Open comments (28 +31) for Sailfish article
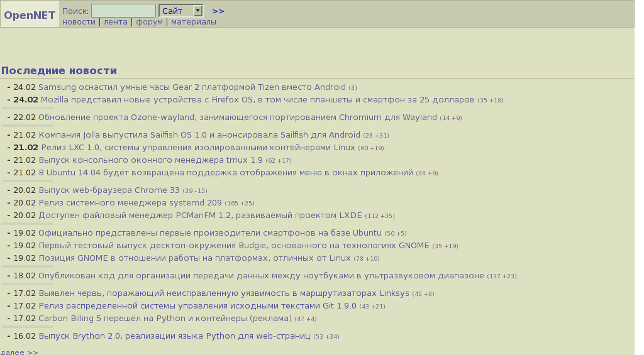644x355 pixels. 376,136
